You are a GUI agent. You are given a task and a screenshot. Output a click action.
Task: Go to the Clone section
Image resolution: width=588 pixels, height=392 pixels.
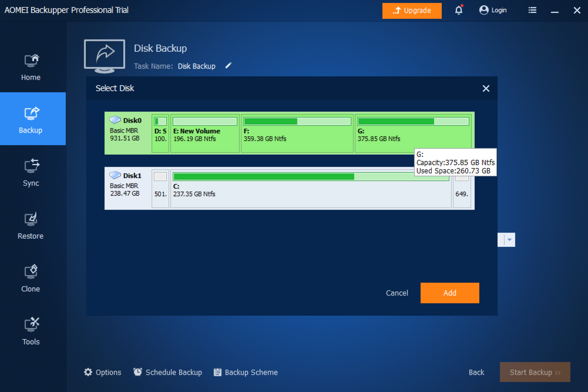click(x=31, y=278)
